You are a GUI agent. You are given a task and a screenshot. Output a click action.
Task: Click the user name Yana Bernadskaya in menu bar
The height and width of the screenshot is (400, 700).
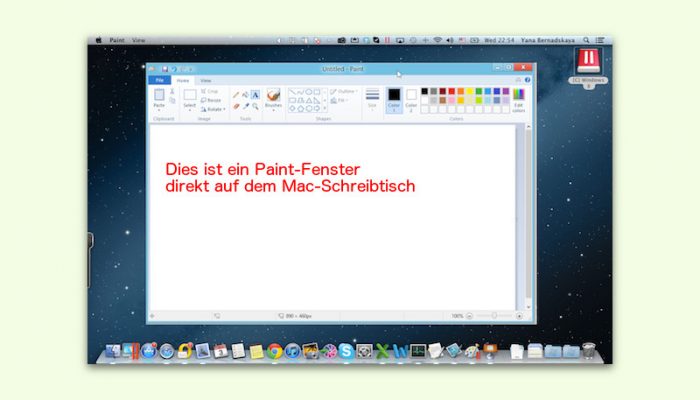pyautogui.click(x=548, y=40)
